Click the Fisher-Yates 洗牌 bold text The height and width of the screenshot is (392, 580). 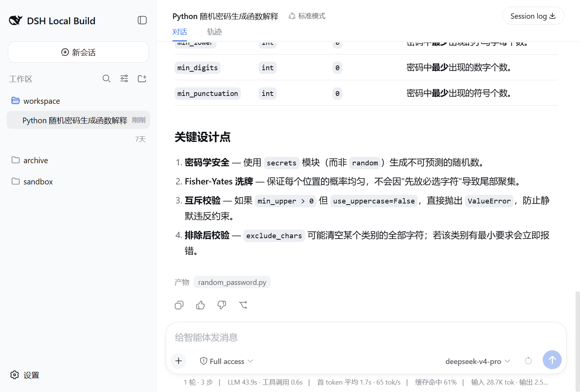click(x=219, y=181)
